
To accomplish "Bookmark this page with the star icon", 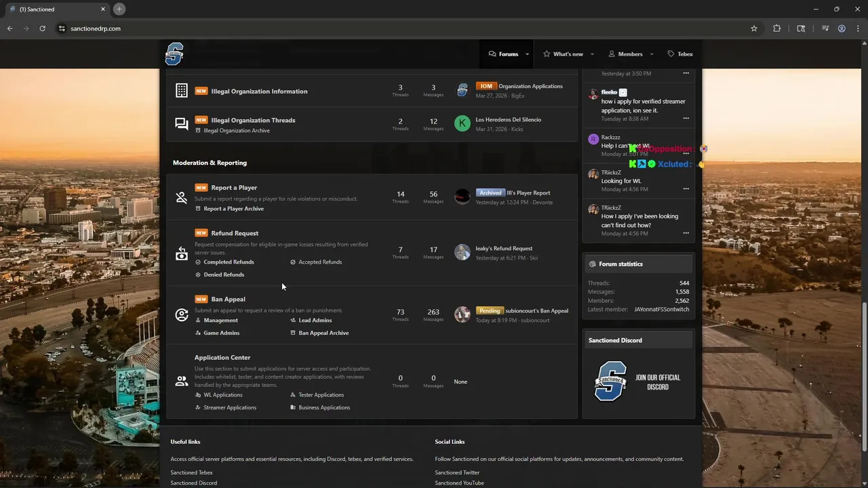I will (x=753, y=28).
